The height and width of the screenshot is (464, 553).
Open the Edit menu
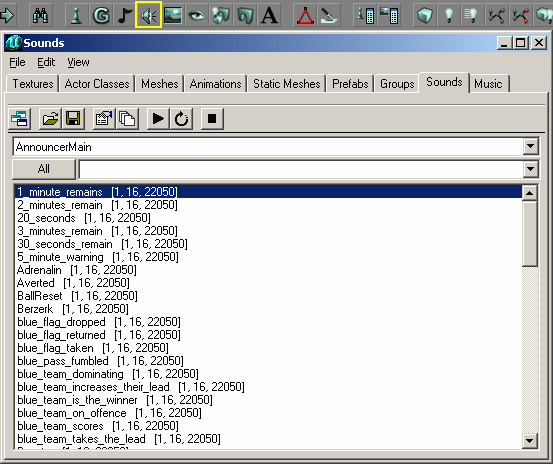(x=46, y=62)
